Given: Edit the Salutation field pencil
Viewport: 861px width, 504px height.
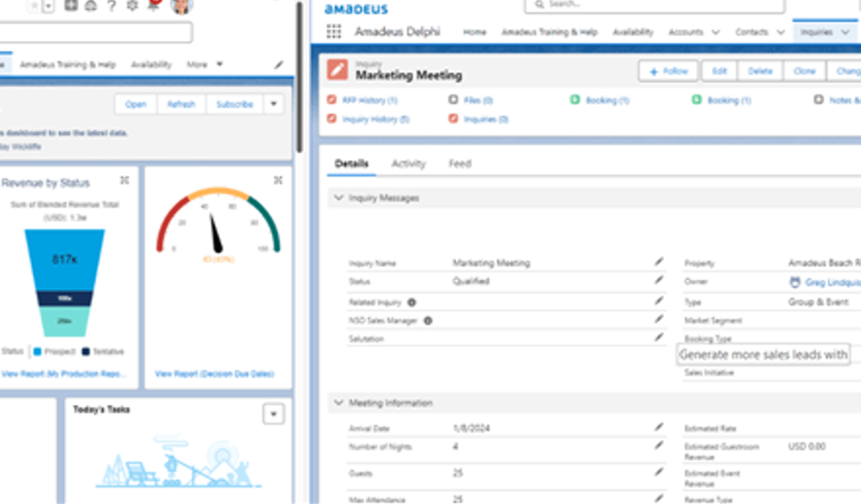Looking at the screenshot, I should coord(659,337).
